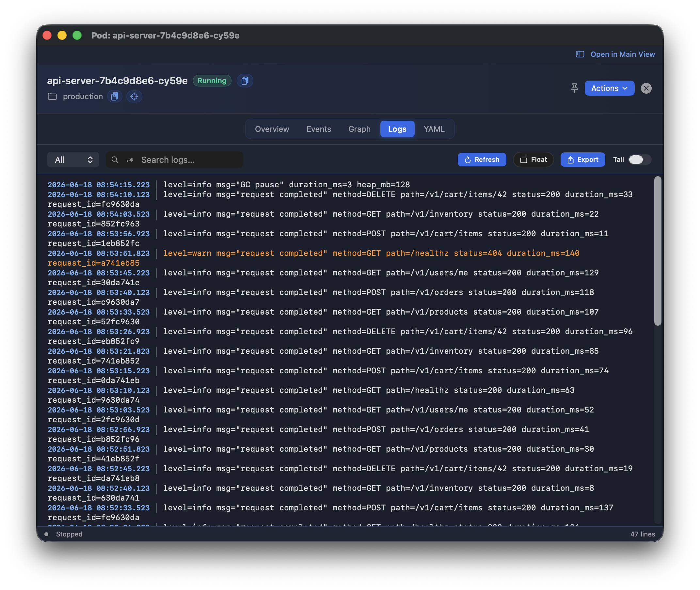Image resolution: width=700 pixels, height=590 pixels.
Task: Switch to the Graph tab
Action: 359,129
